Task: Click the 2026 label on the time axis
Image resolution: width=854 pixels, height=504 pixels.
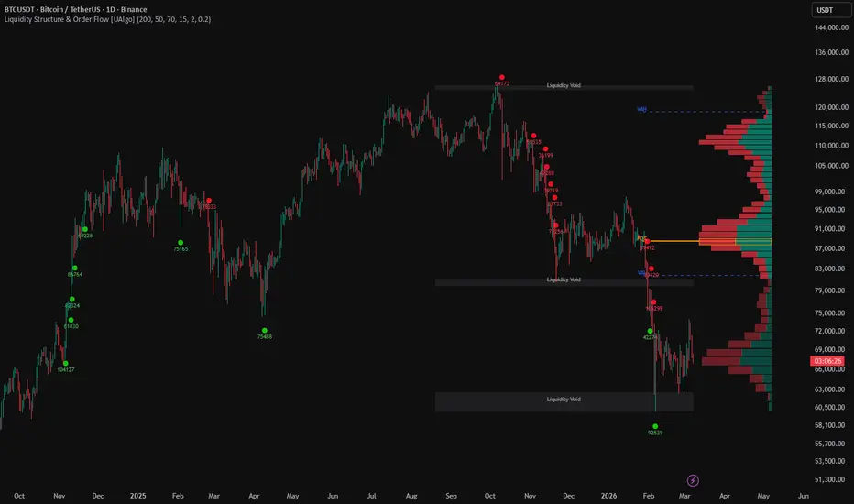Action: point(609,496)
